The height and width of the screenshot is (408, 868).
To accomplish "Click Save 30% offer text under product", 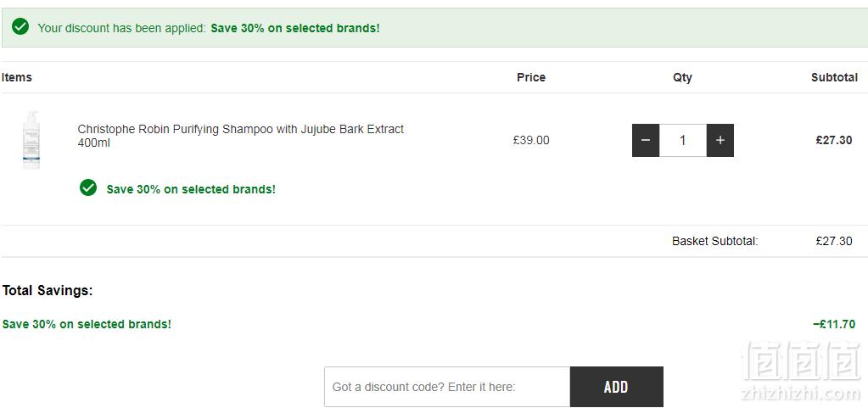I will click(191, 189).
